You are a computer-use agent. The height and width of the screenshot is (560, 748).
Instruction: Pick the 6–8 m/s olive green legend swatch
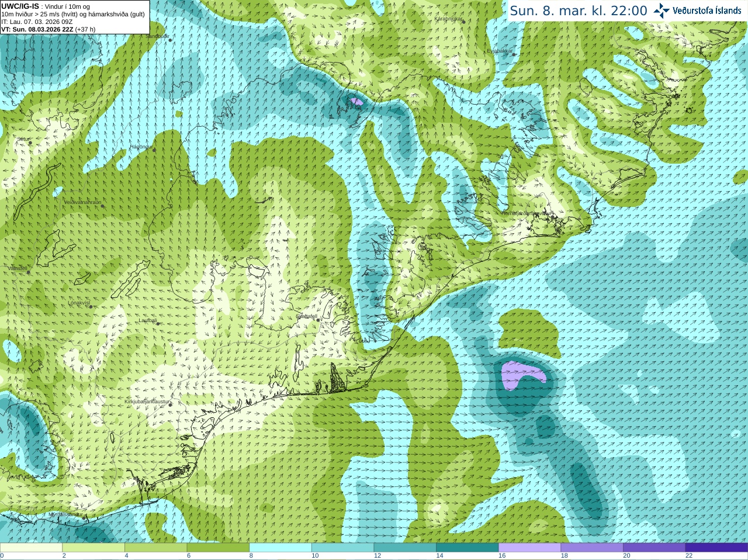pyautogui.click(x=218, y=548)
